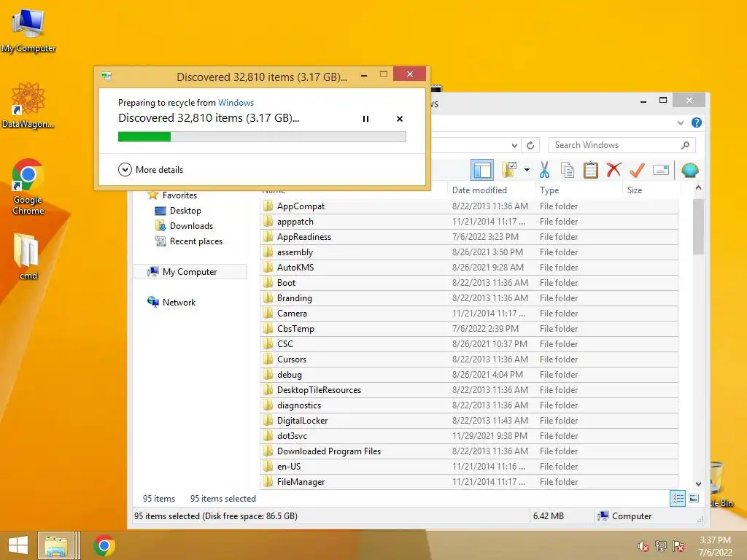Launch Chrome from the taskbar

tap(104, 545)
